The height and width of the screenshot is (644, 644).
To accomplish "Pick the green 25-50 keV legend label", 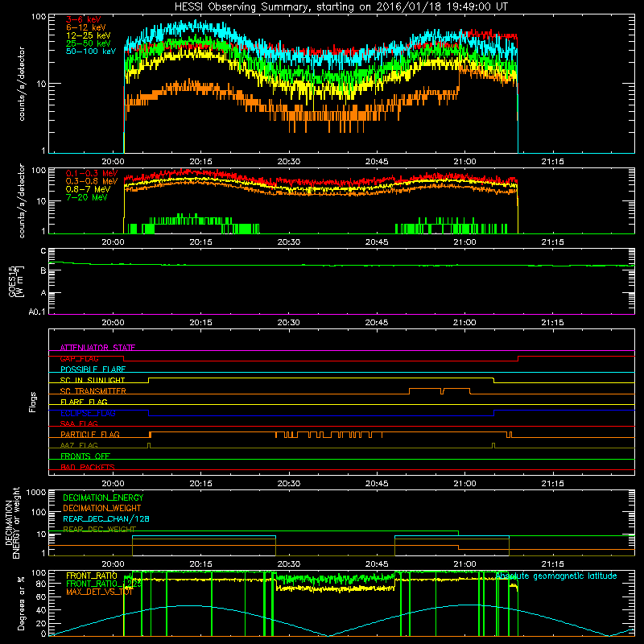I will [89, 43].
